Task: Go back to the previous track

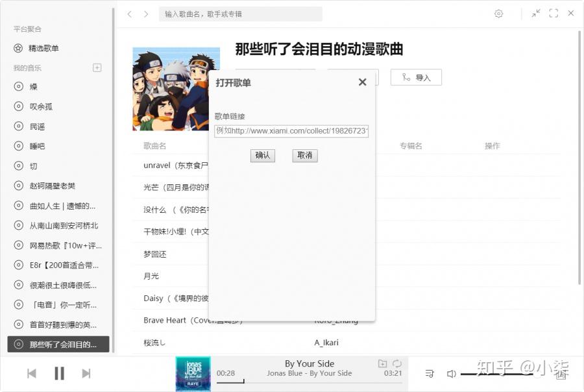Action: pyautogui.click(x=31, y=373)
